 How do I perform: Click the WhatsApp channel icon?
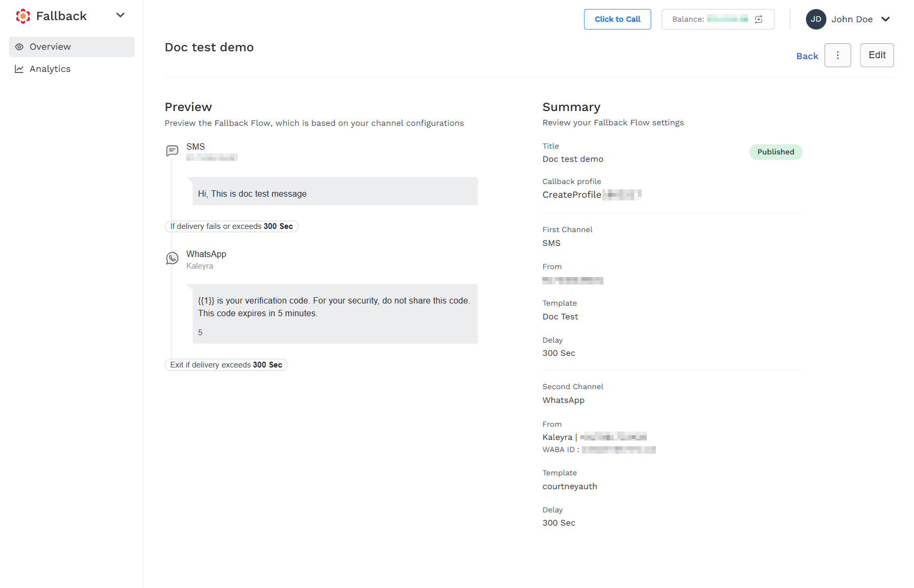tap(172, 258)
